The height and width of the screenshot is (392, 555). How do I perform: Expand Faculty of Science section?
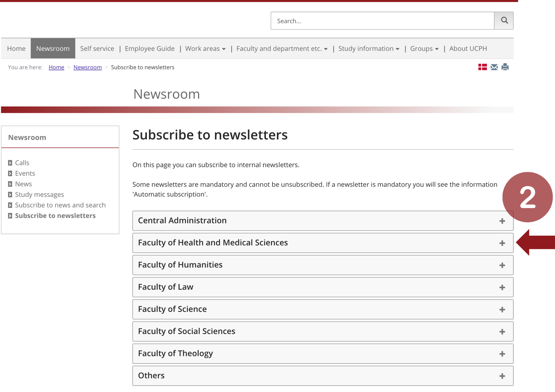point(172,309)
